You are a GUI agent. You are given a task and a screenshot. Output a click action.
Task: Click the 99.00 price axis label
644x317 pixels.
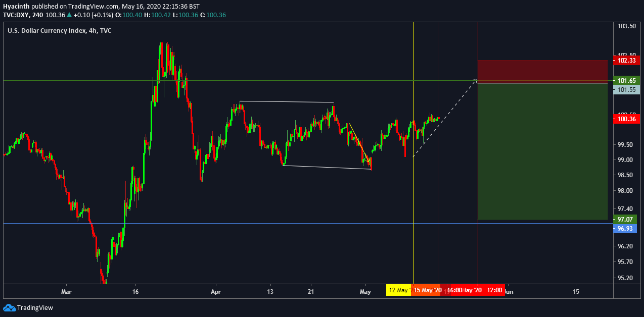[x=626, y=160]
